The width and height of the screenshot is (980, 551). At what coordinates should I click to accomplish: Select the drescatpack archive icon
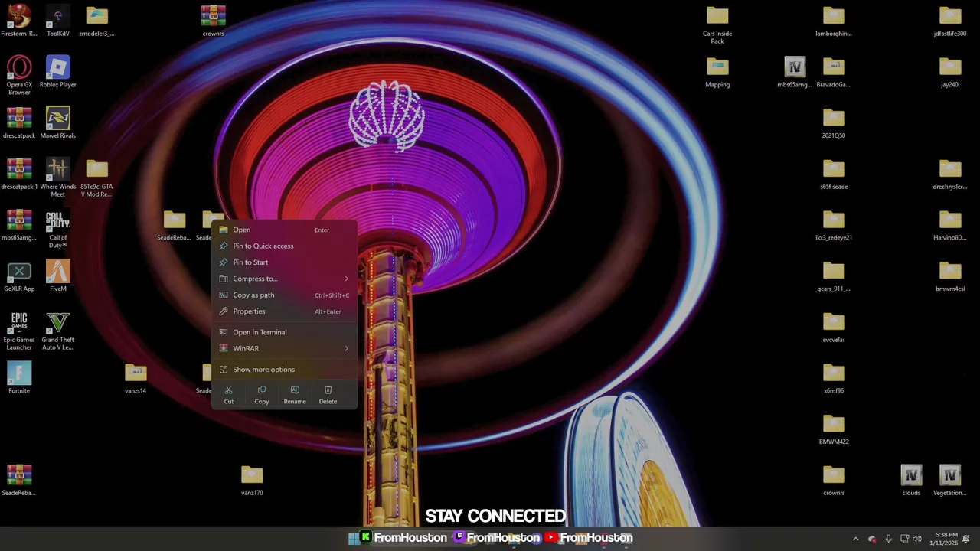pyautogui.click(x=19, y=122)
